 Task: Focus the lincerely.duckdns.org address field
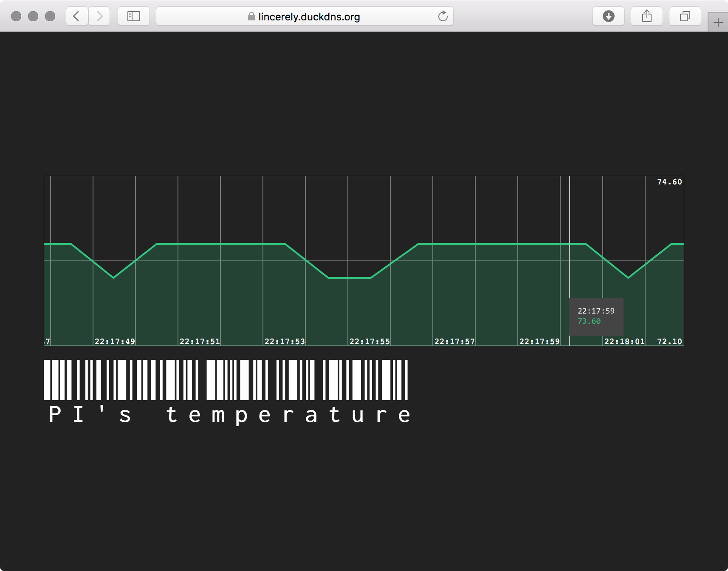309,17
